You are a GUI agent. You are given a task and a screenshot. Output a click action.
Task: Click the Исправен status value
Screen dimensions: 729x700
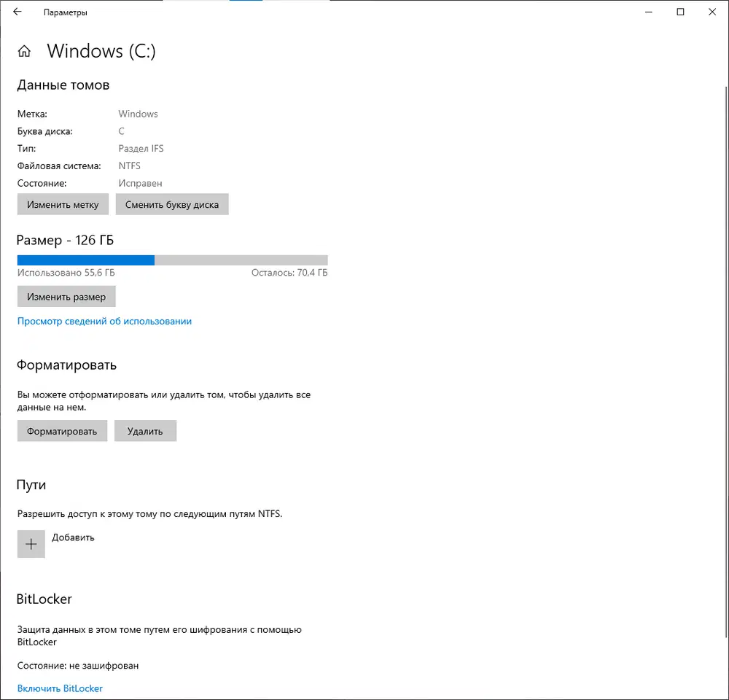140,183
